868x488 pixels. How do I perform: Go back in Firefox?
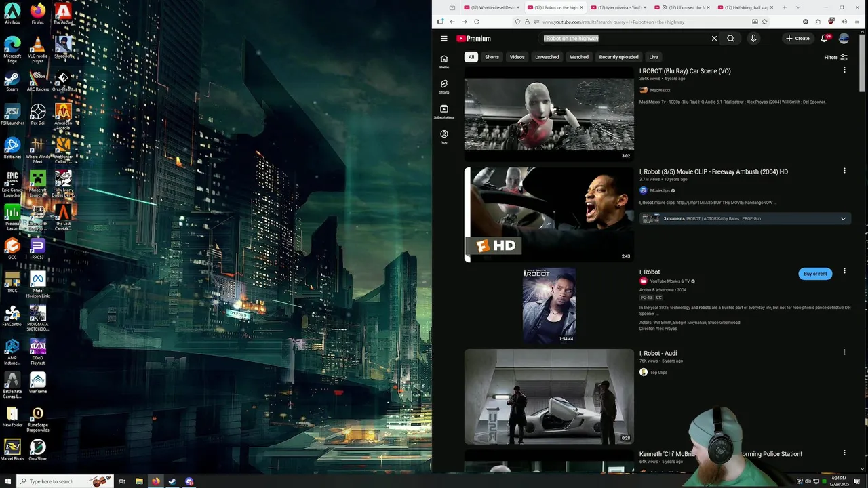(x=452, y=22)
